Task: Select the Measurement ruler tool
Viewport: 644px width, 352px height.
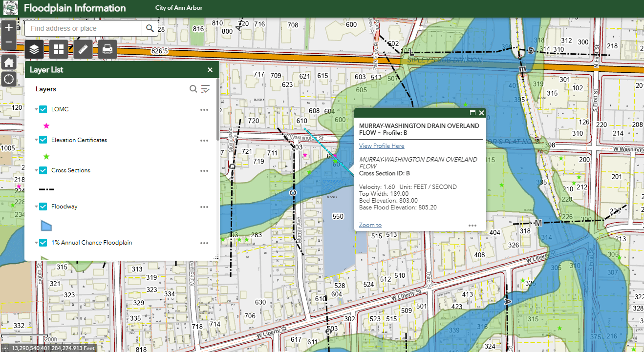Action: tap(83, 49)
